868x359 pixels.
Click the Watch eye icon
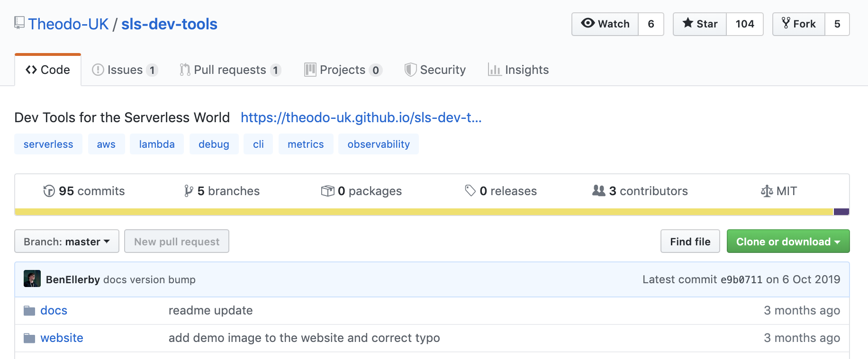click(588, 23)
